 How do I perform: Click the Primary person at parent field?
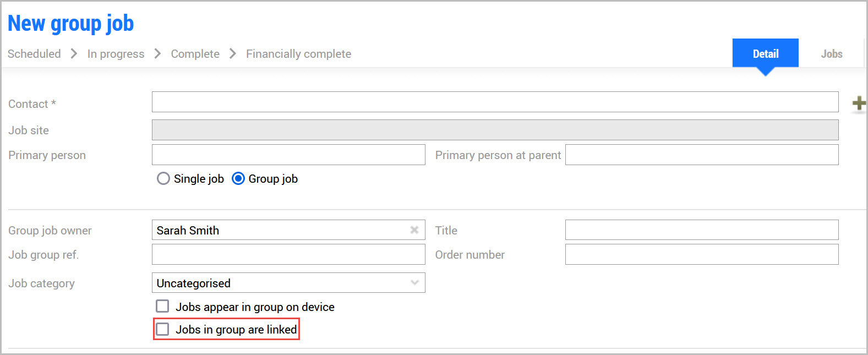[702, 155]
